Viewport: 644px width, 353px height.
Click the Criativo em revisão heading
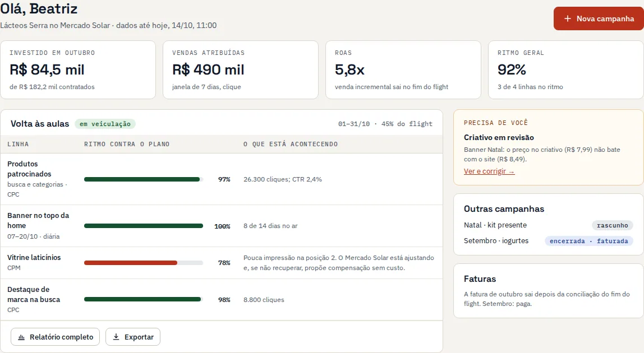(x=499, y=137)
